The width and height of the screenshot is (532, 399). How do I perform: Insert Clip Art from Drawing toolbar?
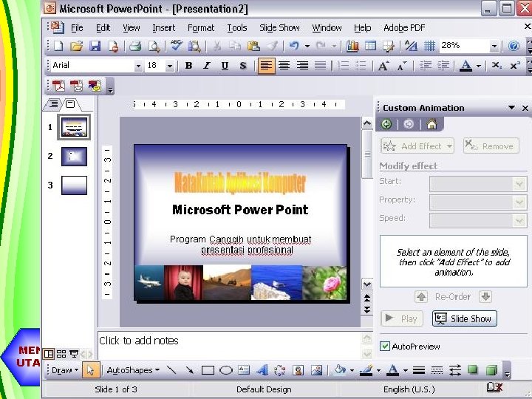(298, 370)
